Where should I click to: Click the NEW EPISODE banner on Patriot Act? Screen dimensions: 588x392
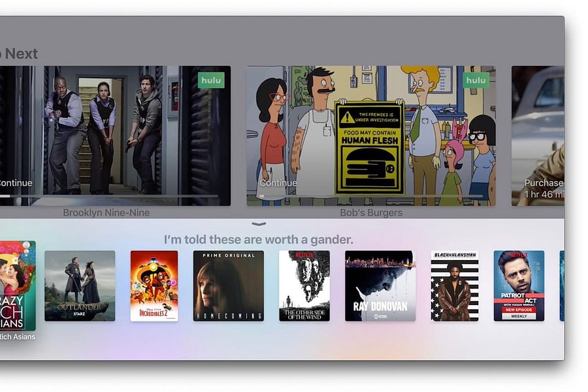click(519, 310)
